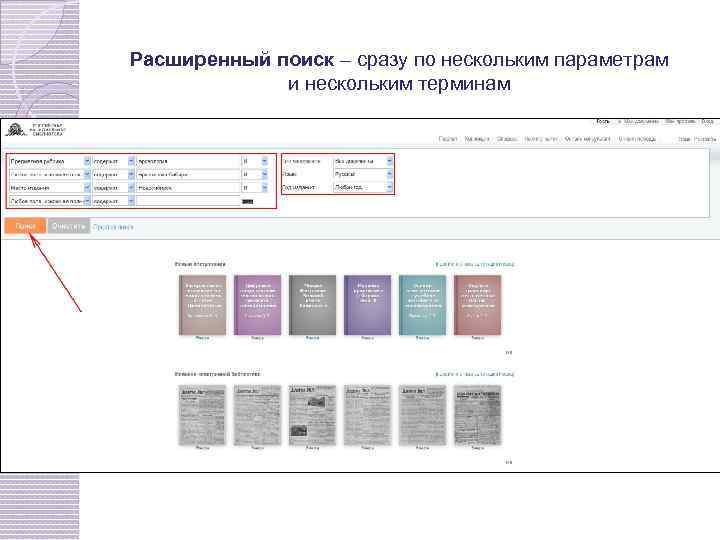Open the "Место издания" field dropdown
The width and height of the screenshot is (720, 540).
[50, 188]
